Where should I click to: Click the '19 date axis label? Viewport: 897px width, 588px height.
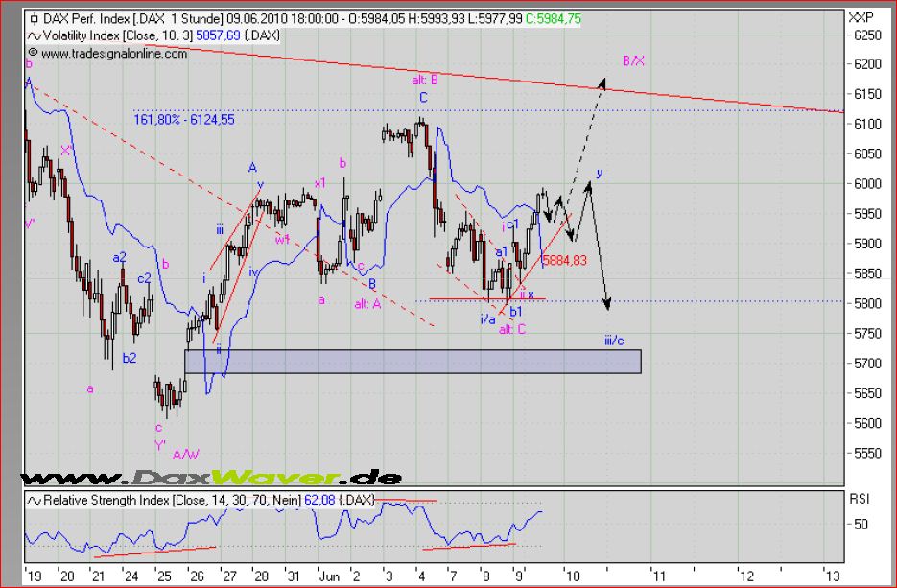tap(35, 576)
